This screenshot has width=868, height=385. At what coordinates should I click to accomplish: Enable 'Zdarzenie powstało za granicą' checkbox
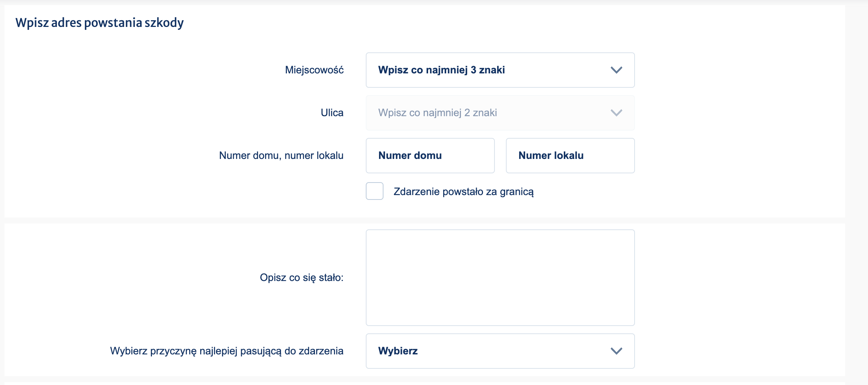click(375, 191)
